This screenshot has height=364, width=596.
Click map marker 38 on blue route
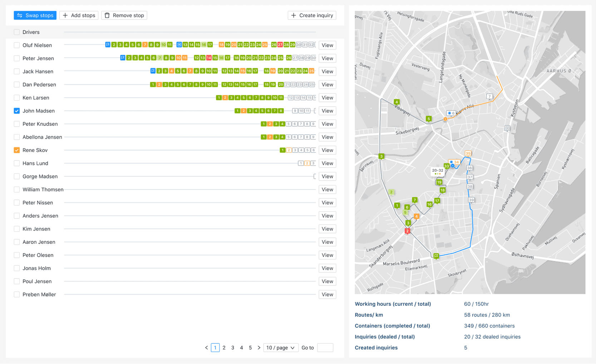[x=470, y=187]
